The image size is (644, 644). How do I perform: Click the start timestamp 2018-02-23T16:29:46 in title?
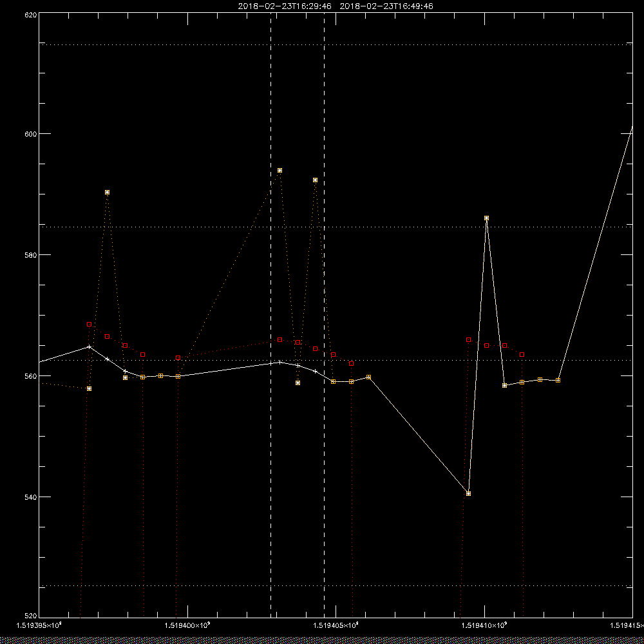285,6
